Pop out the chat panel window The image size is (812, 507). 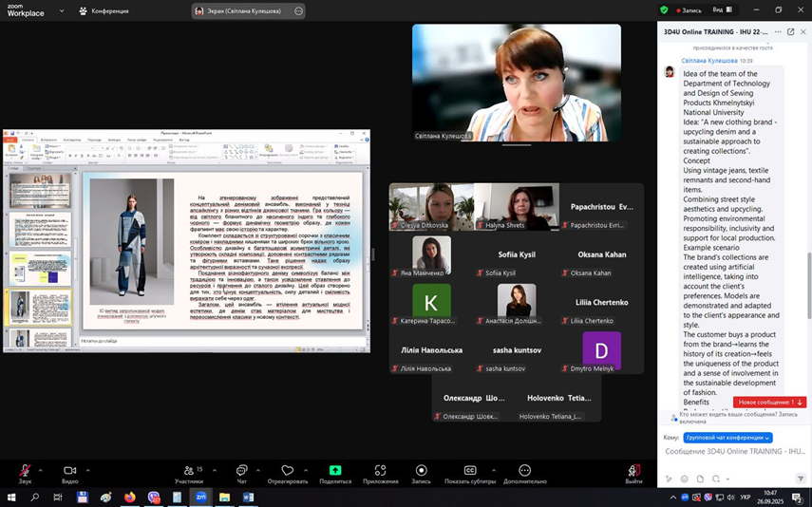[x=790, y=32]
